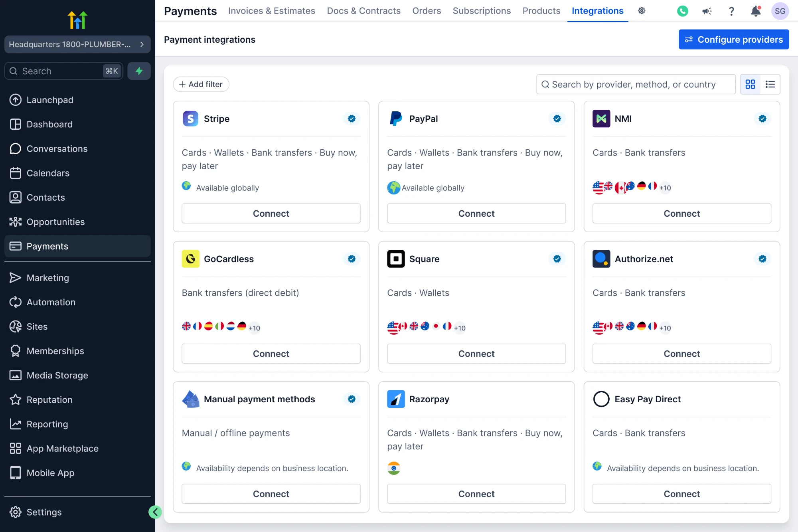Click the Authorize.net logo icon

[601, 259]
